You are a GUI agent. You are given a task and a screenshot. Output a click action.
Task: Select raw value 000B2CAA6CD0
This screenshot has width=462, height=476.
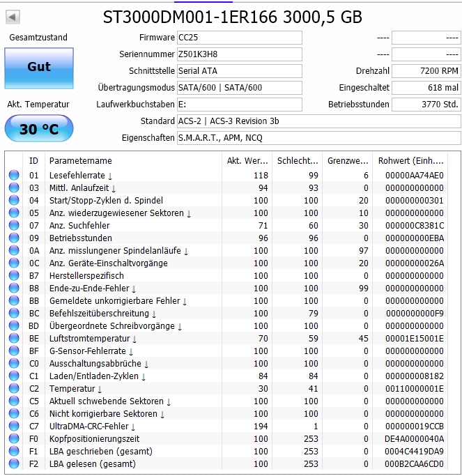point(415,464)
